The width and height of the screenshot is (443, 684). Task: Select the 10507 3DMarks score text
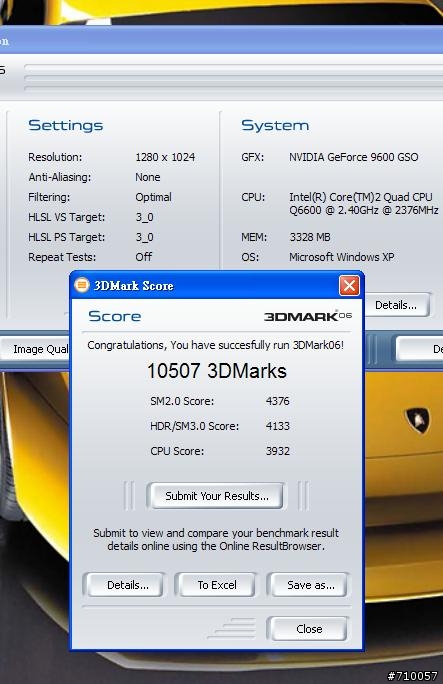click(217, 371)
